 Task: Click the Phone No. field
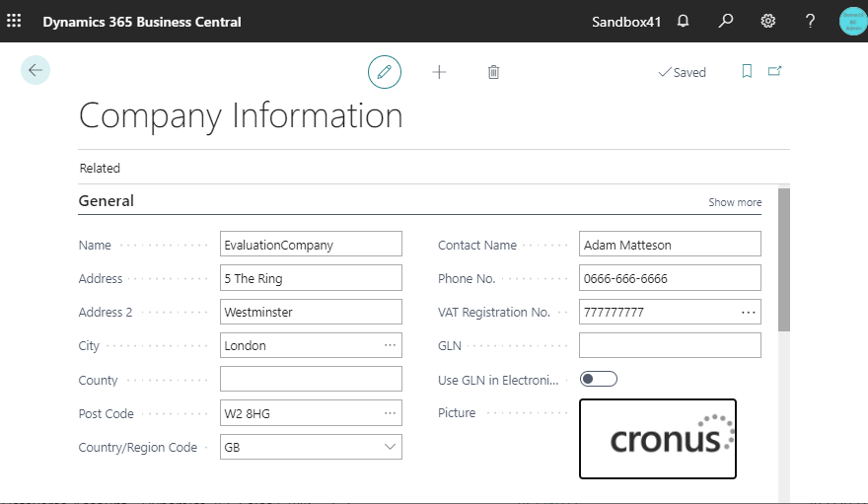click(x=670, y=278)
